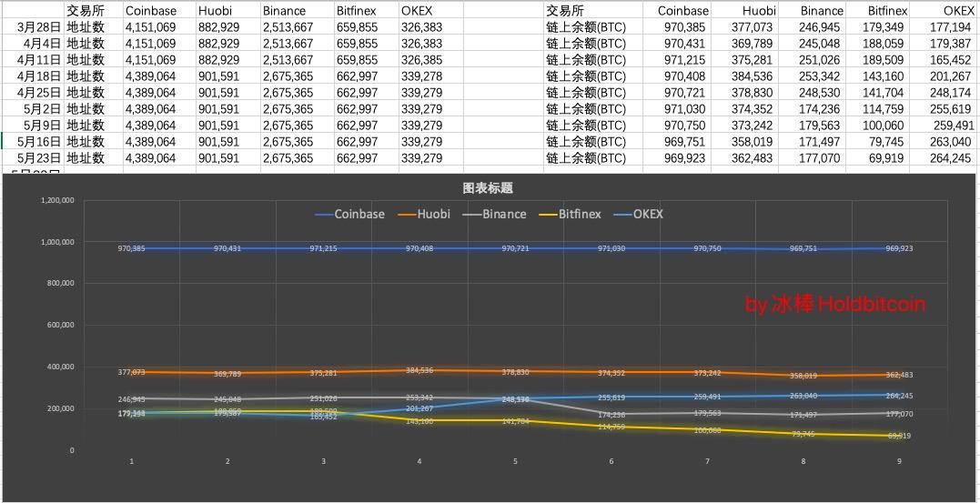The image size is (980, 503).
Task: Select Huobi balance table cell 358,019
Action: [x=744, y=141]
